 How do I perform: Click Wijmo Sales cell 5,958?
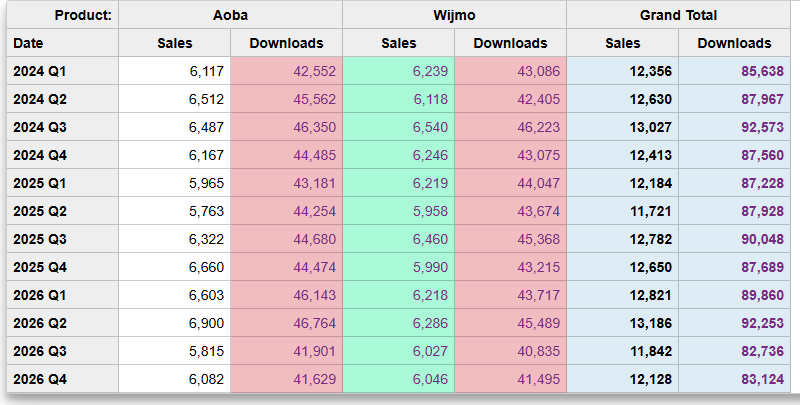coord(398,211)
